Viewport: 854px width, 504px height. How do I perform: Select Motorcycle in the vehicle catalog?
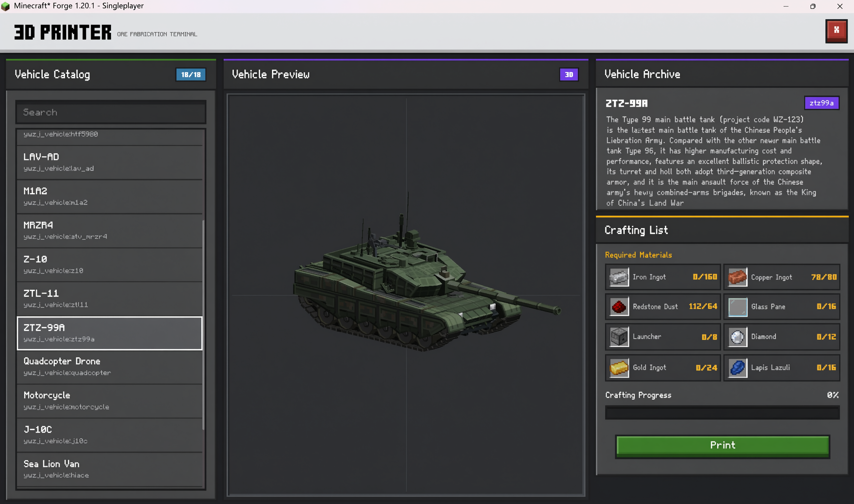[x=110, y=401]
